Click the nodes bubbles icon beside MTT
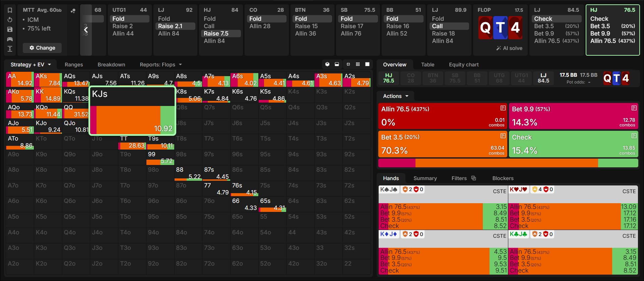Image resolution: width=644 pixels, height=281 pixels. point(73,11)
